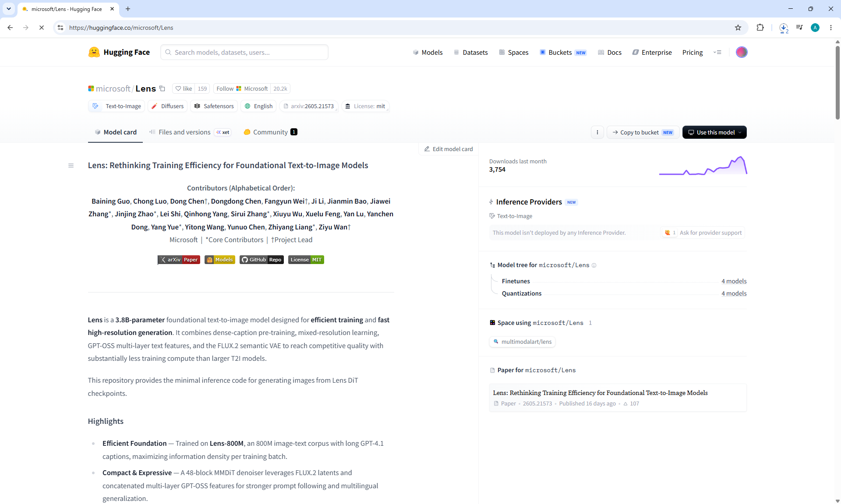Open the multimodalart/lens space
This screenshot has height=504, width=841.
[522, 342]
